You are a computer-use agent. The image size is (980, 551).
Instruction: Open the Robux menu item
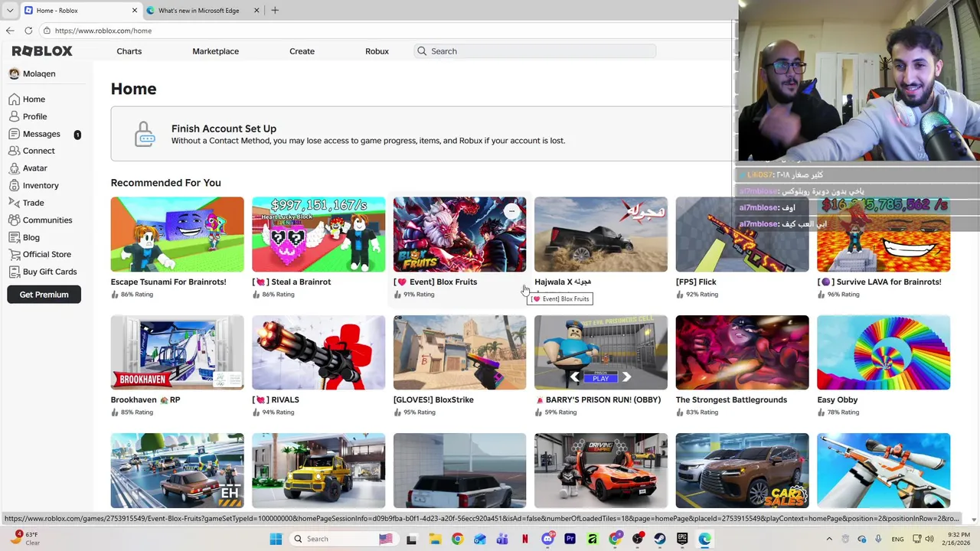(377, 51)
